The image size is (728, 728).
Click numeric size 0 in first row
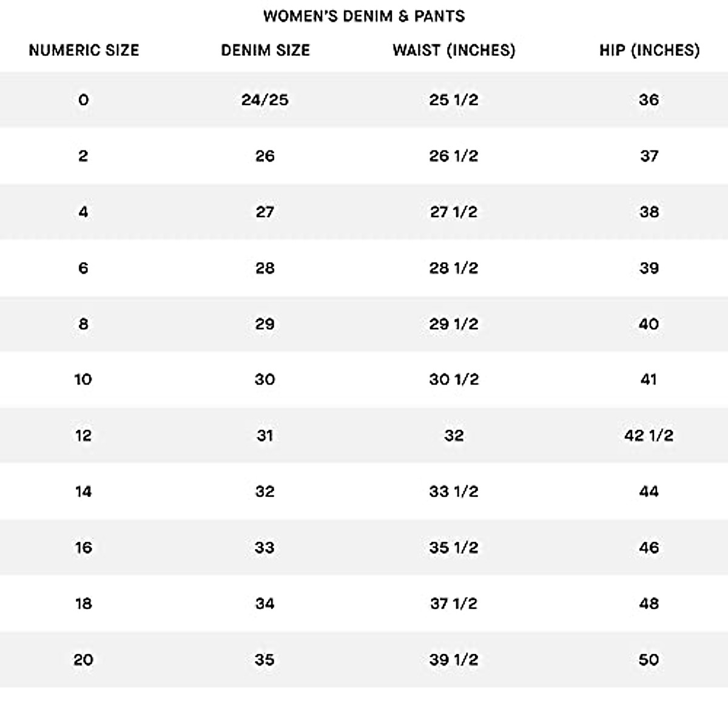tap(84, 100)
